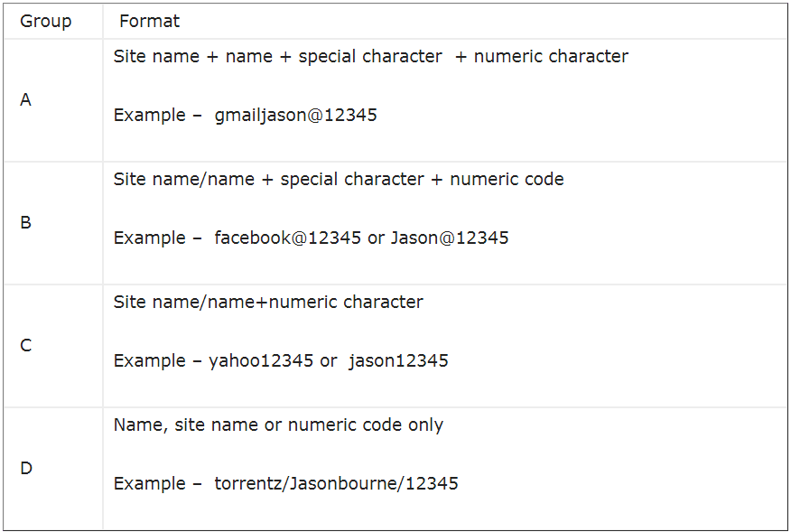Click the "gmailjason@12345" example text

pos(295,116)
